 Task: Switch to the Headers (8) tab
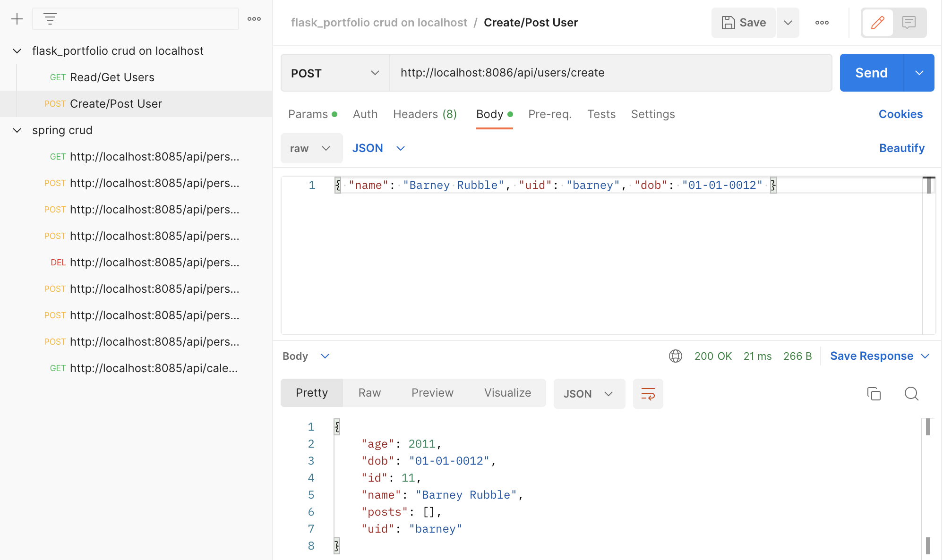424,114
